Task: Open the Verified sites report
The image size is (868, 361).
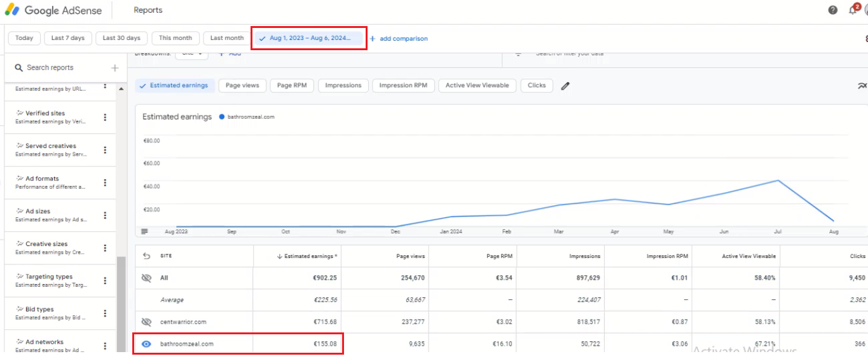Action: [52, 117]
